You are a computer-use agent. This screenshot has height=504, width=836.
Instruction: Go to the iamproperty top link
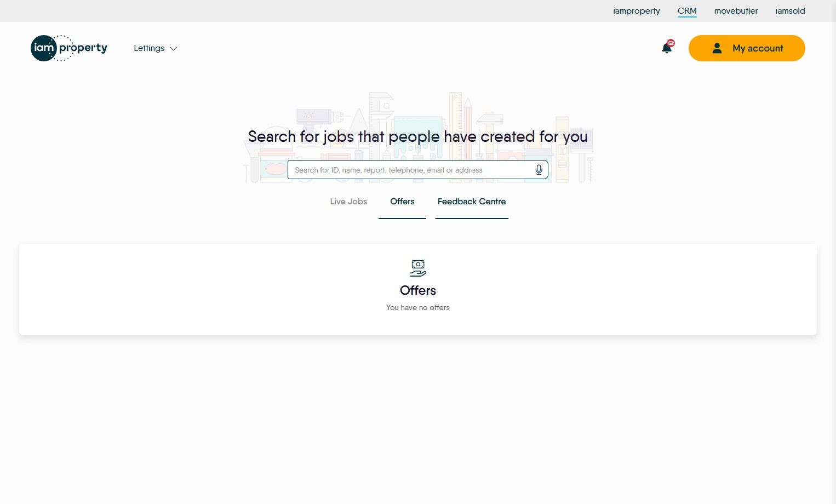click(637, 11)
